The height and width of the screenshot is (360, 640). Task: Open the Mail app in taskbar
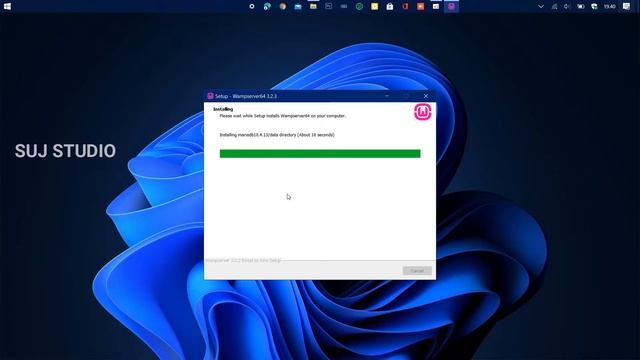coord(298,6)
